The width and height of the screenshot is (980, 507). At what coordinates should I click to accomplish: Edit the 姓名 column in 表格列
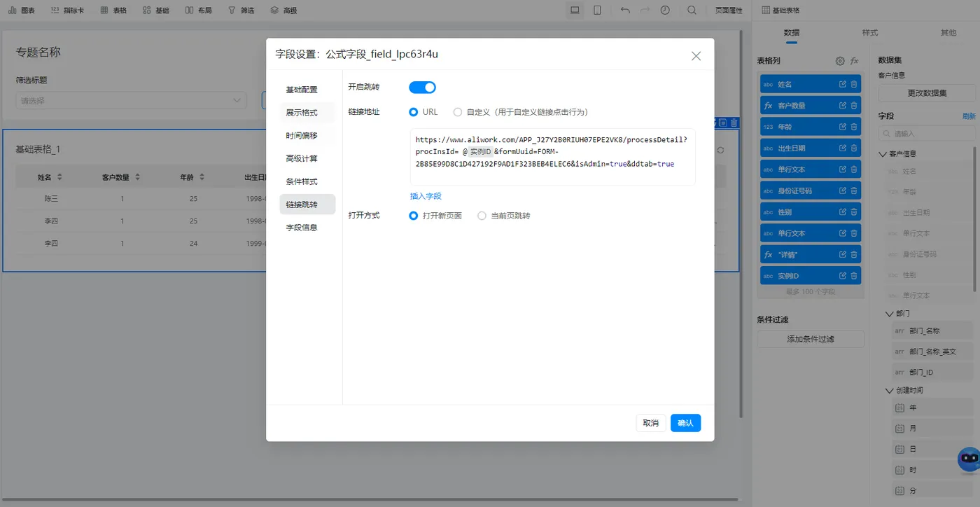coord(843,84)
